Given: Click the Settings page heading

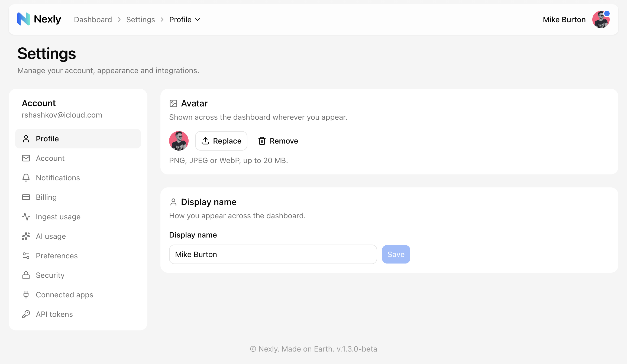Looking at the screenshot, I should tap(47, 54).
